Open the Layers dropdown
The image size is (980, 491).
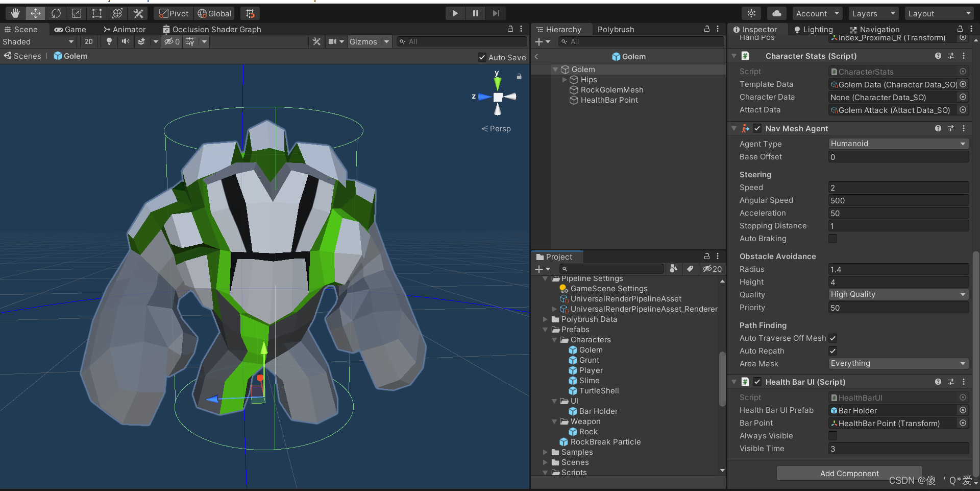pyautogui.click(x=873, y=14)
